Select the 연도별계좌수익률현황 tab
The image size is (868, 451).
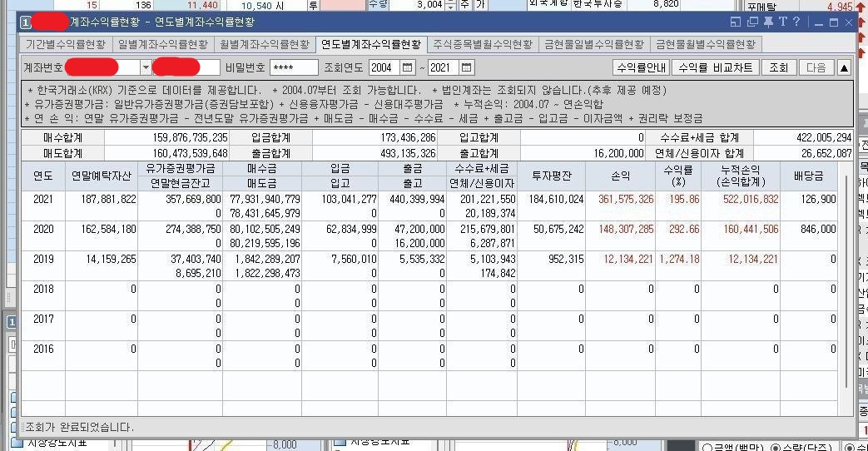coord(371,44)
